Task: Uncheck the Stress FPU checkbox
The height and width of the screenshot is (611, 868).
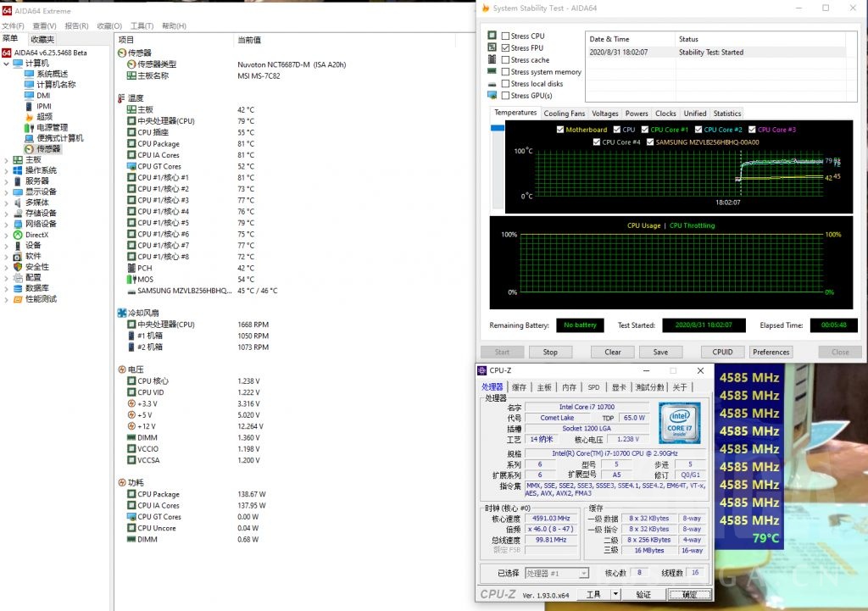Action: click(505, 48)
